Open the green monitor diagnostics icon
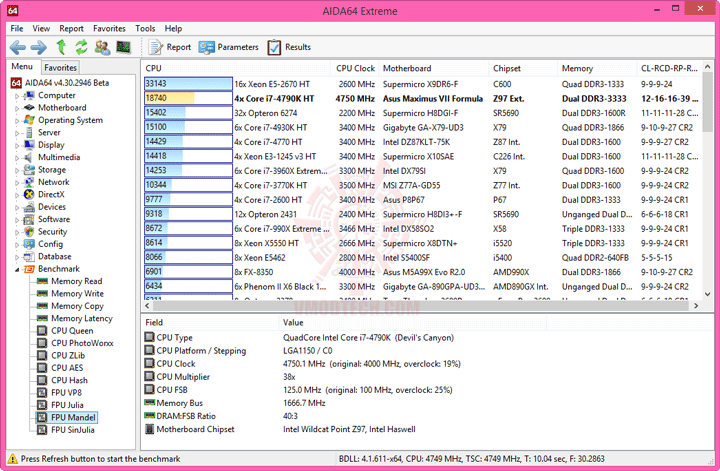Image resolution: width=720 pixels, height=471 pixels. click(124, 47)
